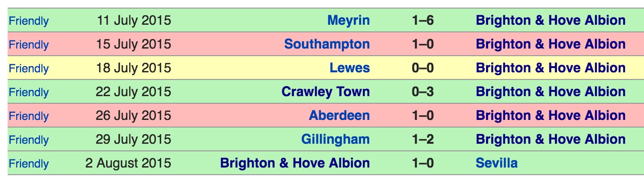Screen dimensions: 644x178
Task: Click Brighton & Hove Albion in the Sevilla row
Action: coord(295,163)
